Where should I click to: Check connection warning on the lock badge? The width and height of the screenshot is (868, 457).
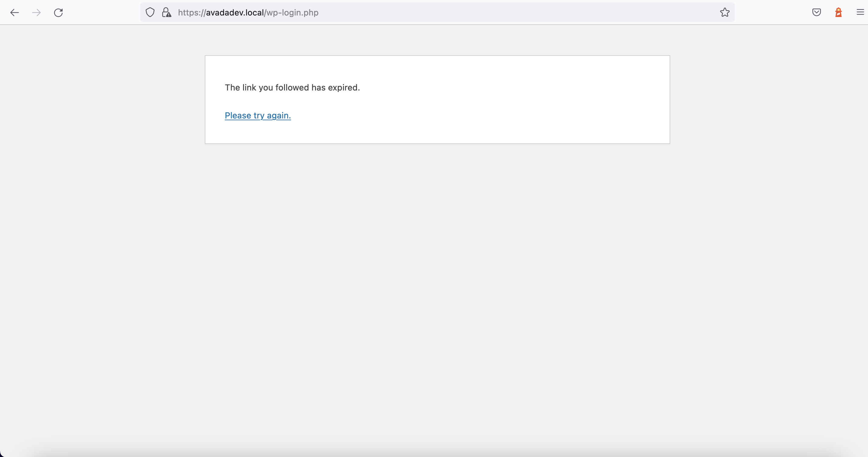[x=166, y=12]
